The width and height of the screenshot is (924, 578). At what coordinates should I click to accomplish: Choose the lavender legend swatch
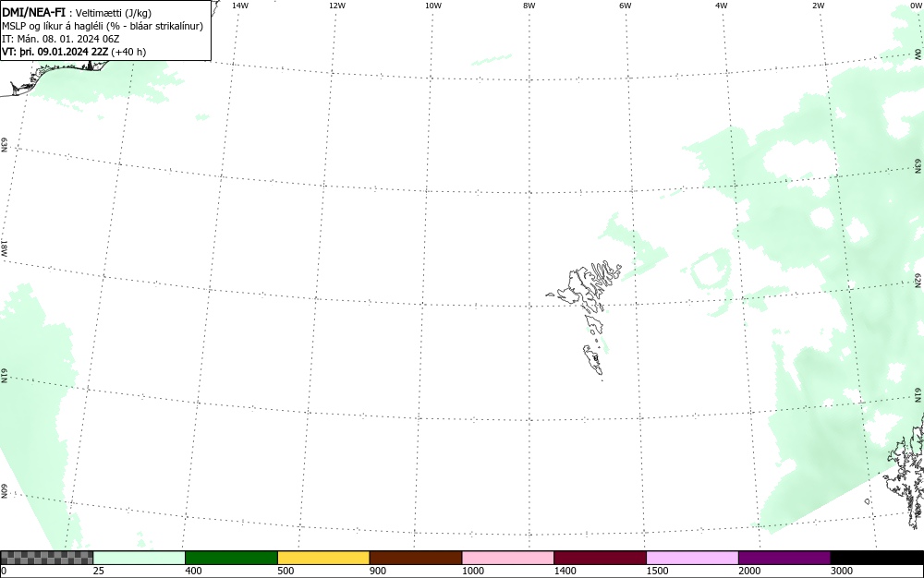692,558
